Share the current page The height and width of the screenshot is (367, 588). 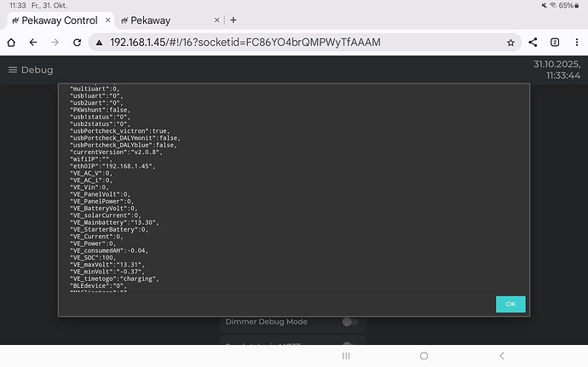(533, 43)
